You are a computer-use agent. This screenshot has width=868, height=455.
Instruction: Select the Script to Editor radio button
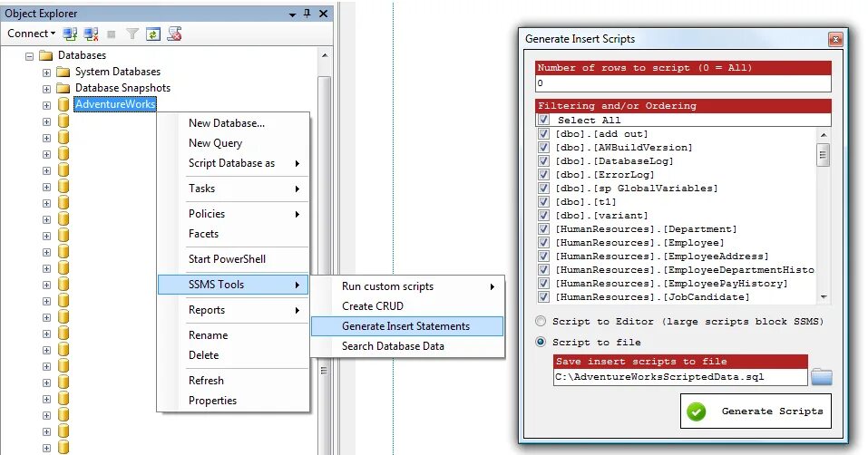(541, 321)
